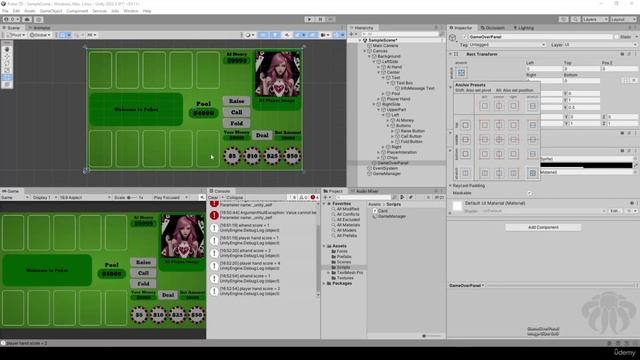Open the Global handle rotation dropdown

click(x=40, y=35)
